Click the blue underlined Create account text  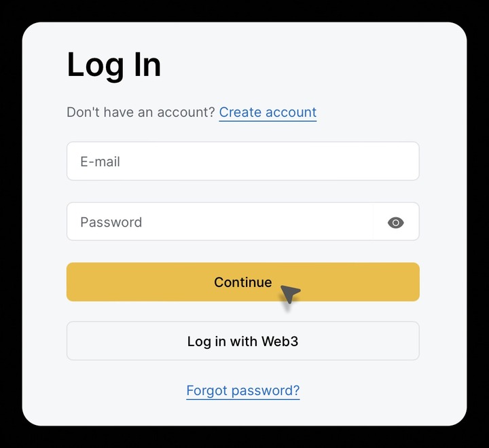click(x=268, y=112)
